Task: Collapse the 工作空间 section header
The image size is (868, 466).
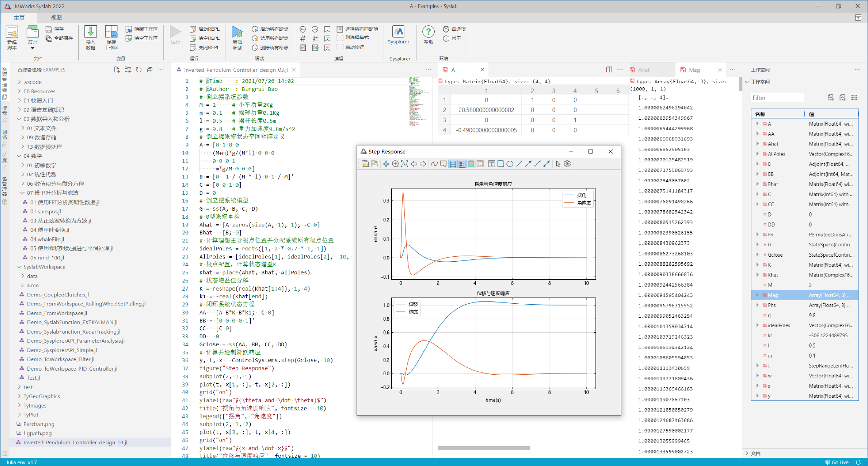Action: click(x=747, y=82)
